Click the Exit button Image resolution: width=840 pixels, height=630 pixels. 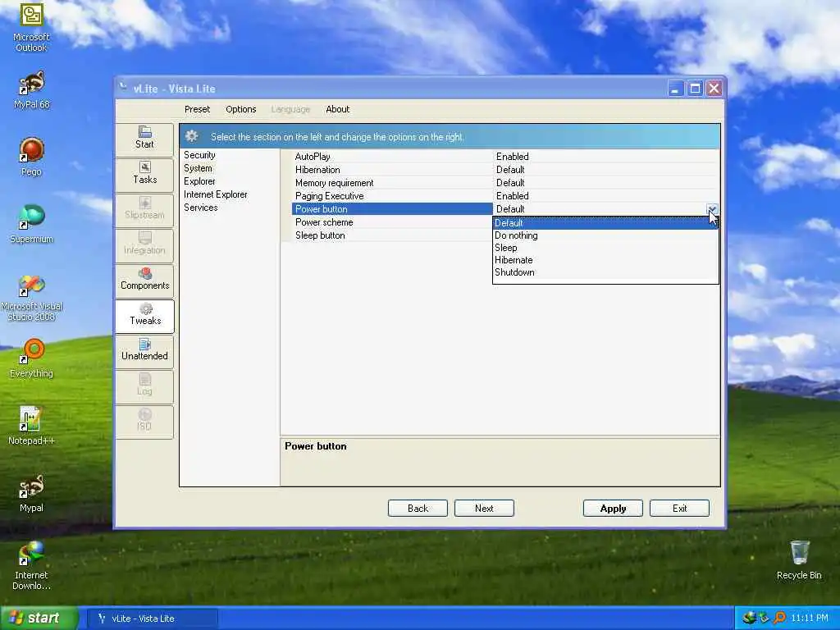click(x=679, y=509)
